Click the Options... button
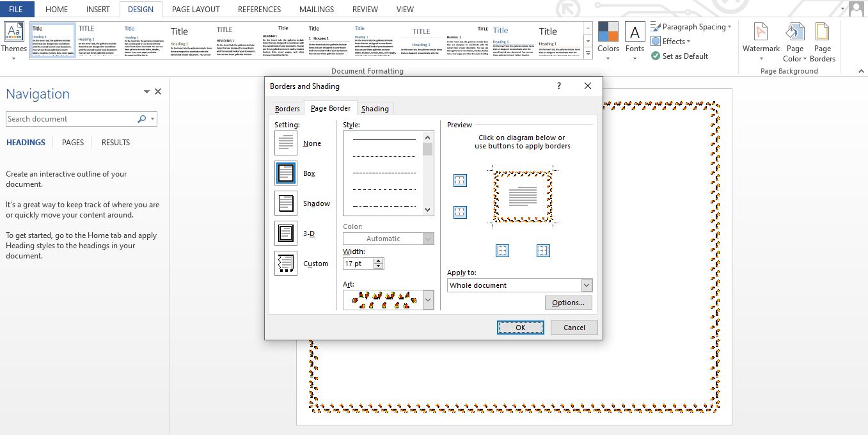This screenshot has height=435, width=868. click(568, 303)
